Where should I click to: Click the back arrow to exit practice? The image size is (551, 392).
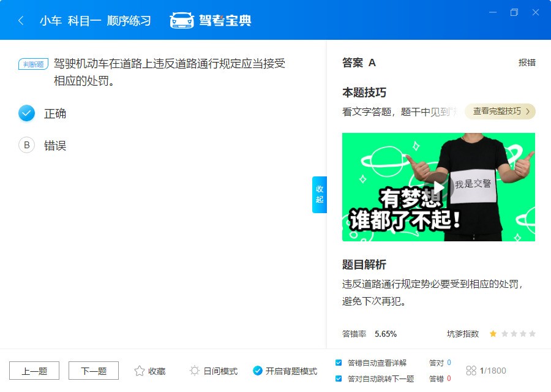click(x=20, y=19)
